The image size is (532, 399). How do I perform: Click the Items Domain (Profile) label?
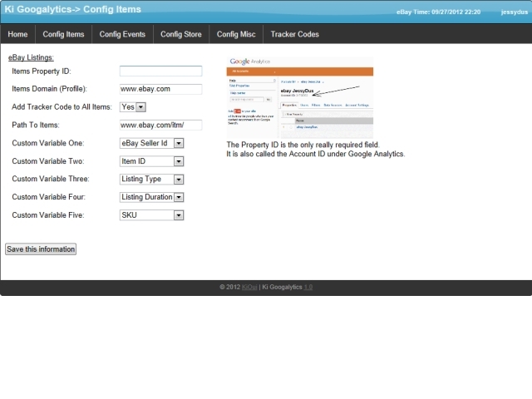pos(50,89)
